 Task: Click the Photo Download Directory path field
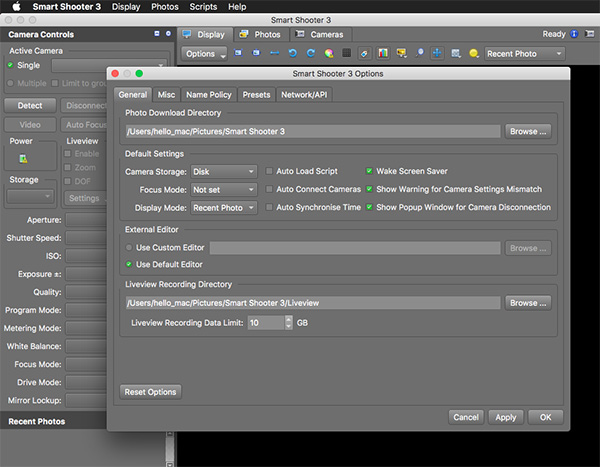[312, 131]
